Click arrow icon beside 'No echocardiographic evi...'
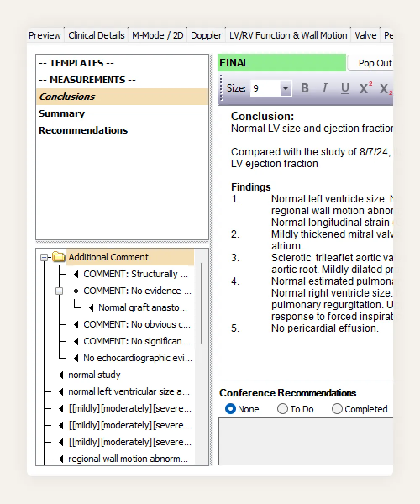Viewport: 420px width, 504px height. point(76,358)
